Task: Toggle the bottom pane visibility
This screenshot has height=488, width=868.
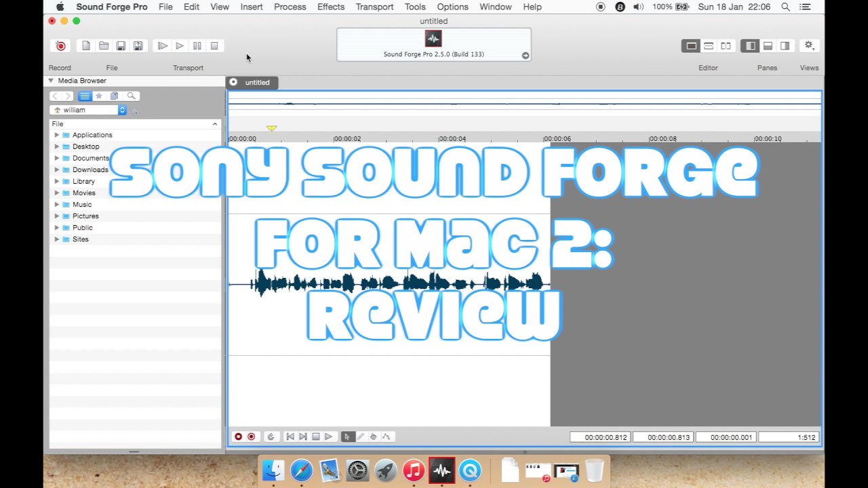Action: click(x=768, y=46)
